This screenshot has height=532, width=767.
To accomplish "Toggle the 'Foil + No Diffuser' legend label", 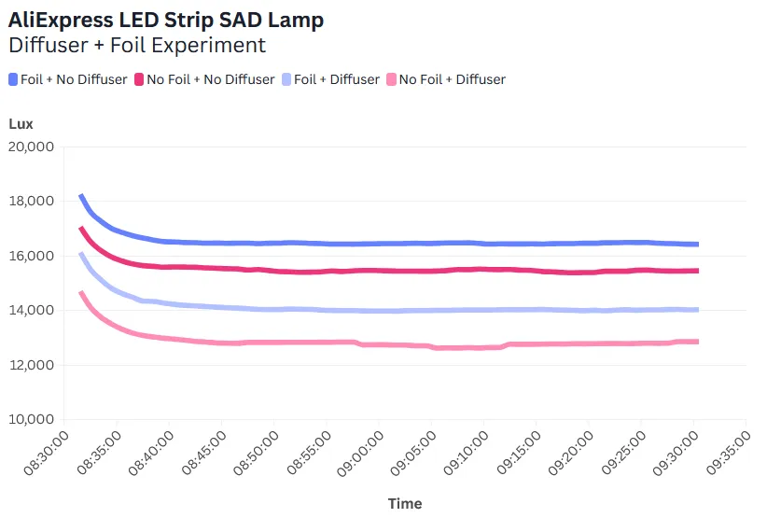I will pyautogui.click(x=74, y=79).
